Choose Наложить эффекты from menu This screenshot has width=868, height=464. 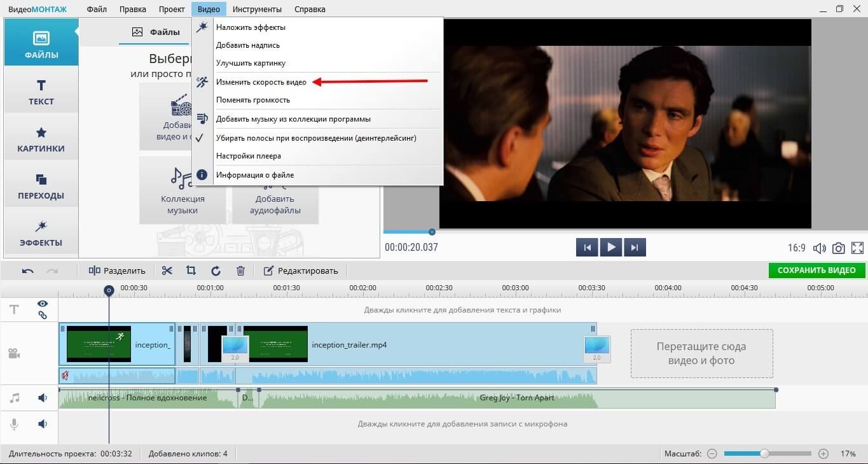click(x=316, y=27)
